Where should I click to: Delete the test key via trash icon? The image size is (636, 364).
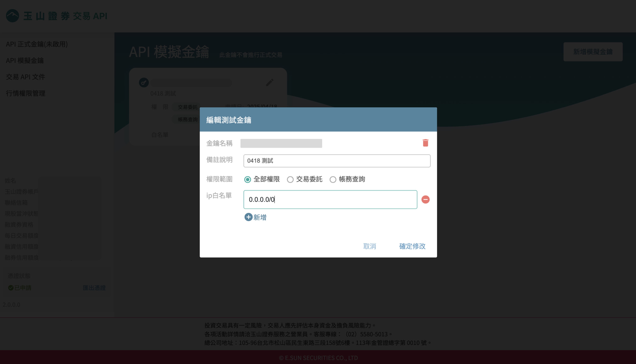425,143
